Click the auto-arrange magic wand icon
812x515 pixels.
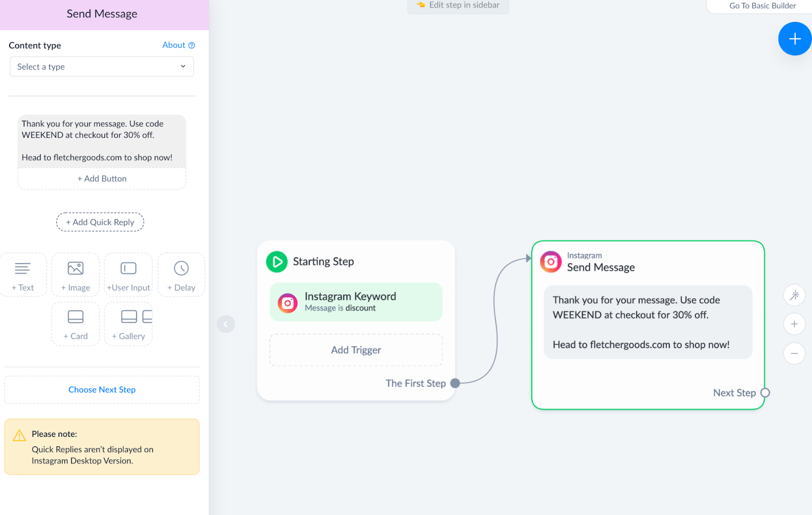click(794, 295)
